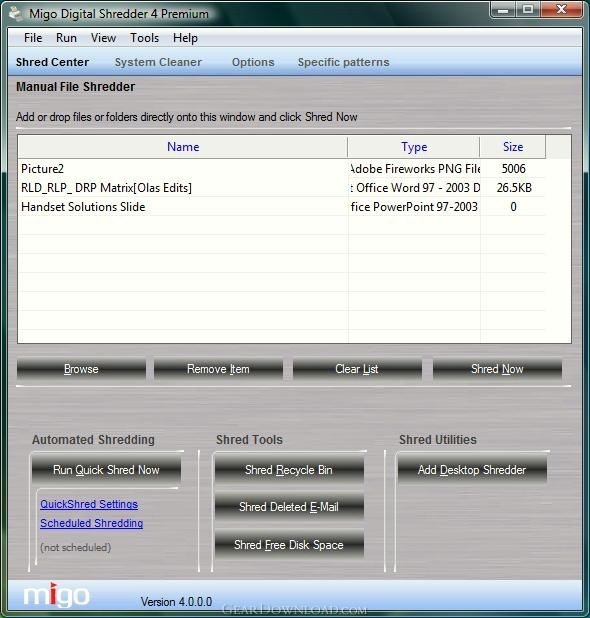Screen dimensions: 590x618
Task: Open the Specific patterns tab
Action: coord(344,62)
